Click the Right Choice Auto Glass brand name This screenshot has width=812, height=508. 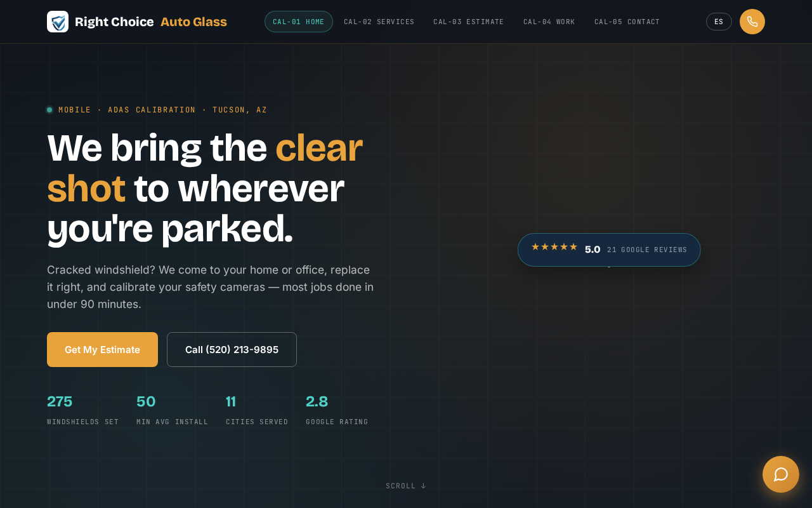click(x=151, y=22)
